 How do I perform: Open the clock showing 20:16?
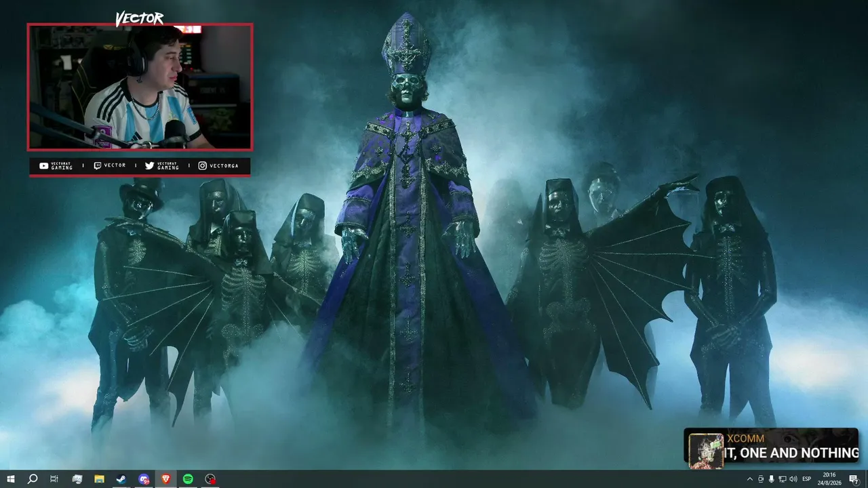(x=829, y=479)
